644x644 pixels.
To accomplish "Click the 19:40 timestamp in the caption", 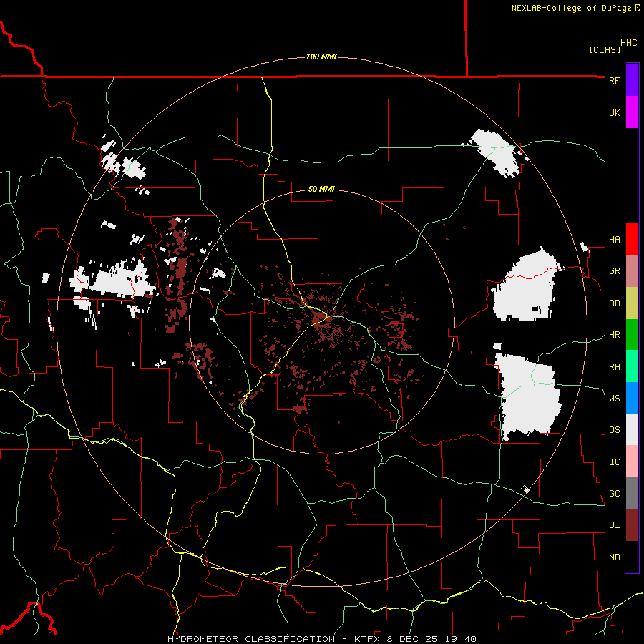I will 462,639.
